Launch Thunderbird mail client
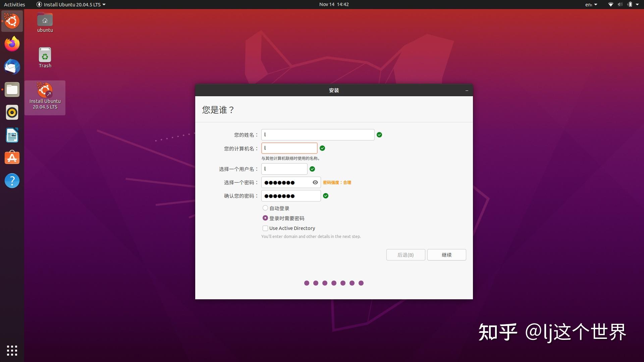Screen dimensions: 644x362 12,67
